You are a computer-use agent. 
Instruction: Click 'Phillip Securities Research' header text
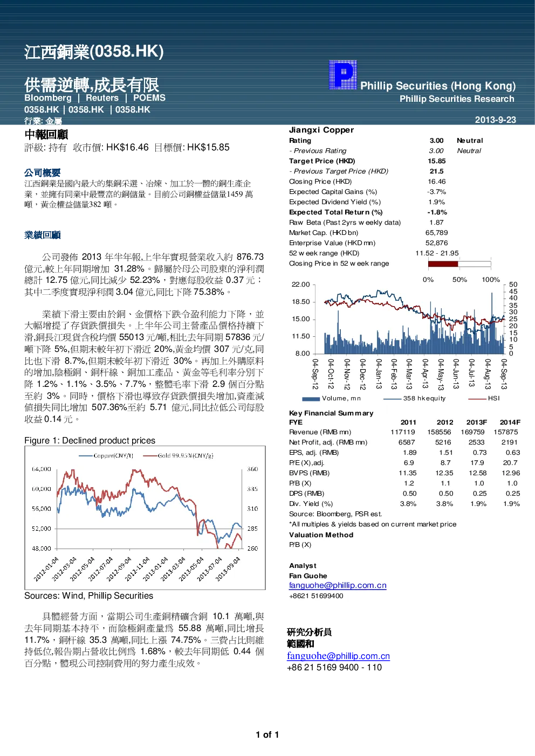click(457, 99)
